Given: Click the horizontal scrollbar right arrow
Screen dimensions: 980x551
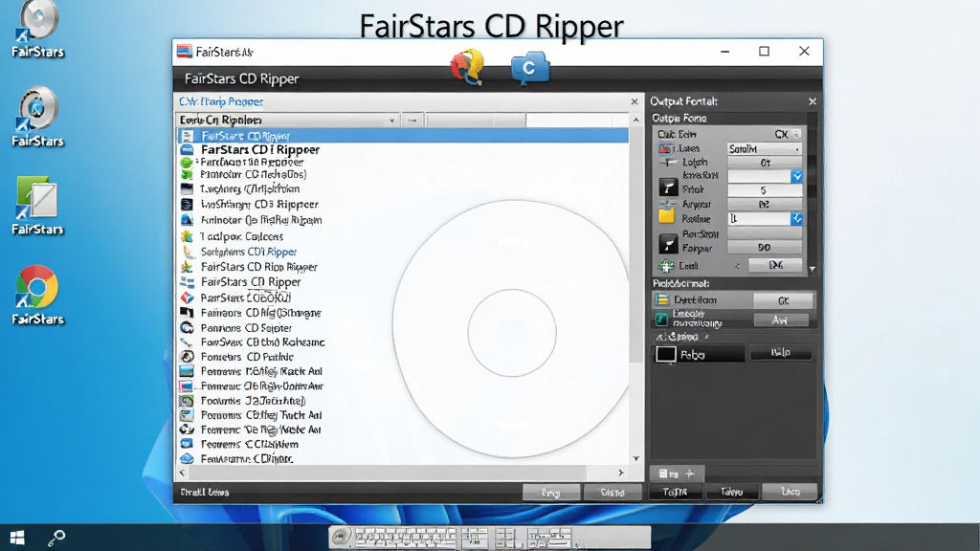Looking at the screenshot, I should [x=620, y=473].
